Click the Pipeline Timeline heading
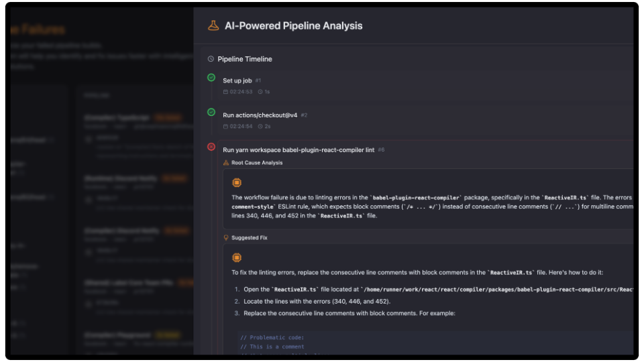This screenshot has height=362, width=644. point(245,59)
